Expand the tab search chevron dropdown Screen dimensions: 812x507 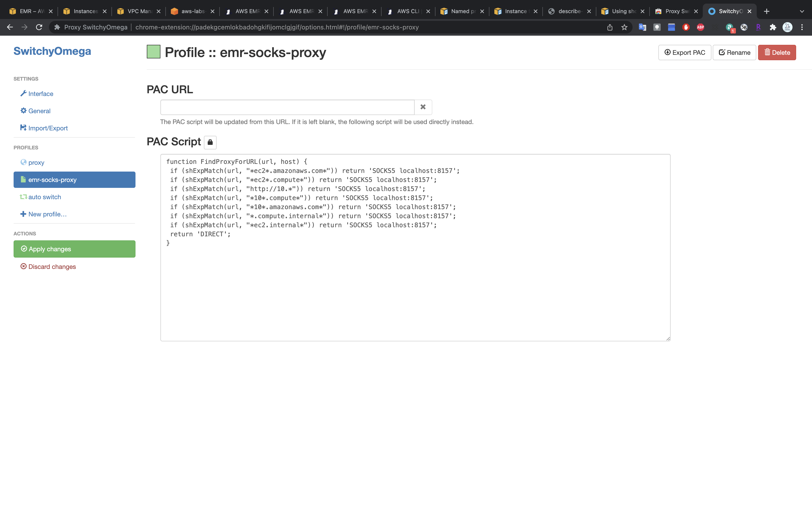(x=802, y=11)
